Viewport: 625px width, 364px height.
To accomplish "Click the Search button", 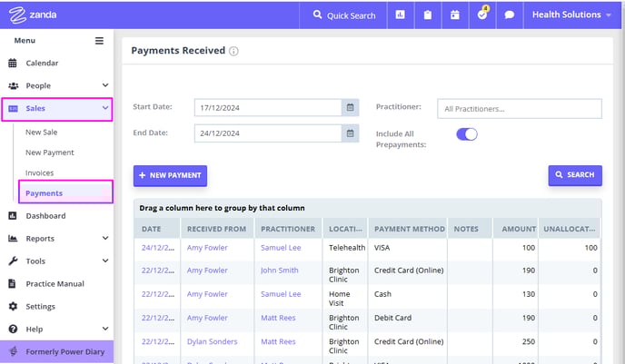I will (575, 175).
